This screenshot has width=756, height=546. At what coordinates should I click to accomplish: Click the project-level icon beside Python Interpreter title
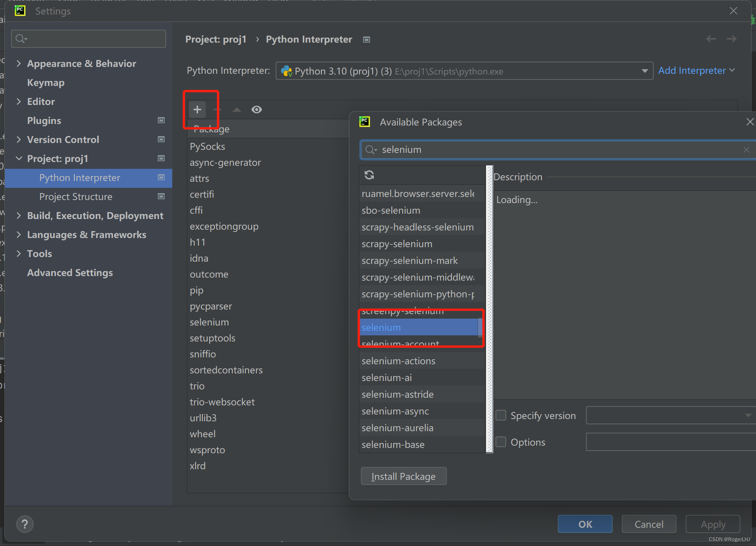pyautogui.click(x=367, y=40)
